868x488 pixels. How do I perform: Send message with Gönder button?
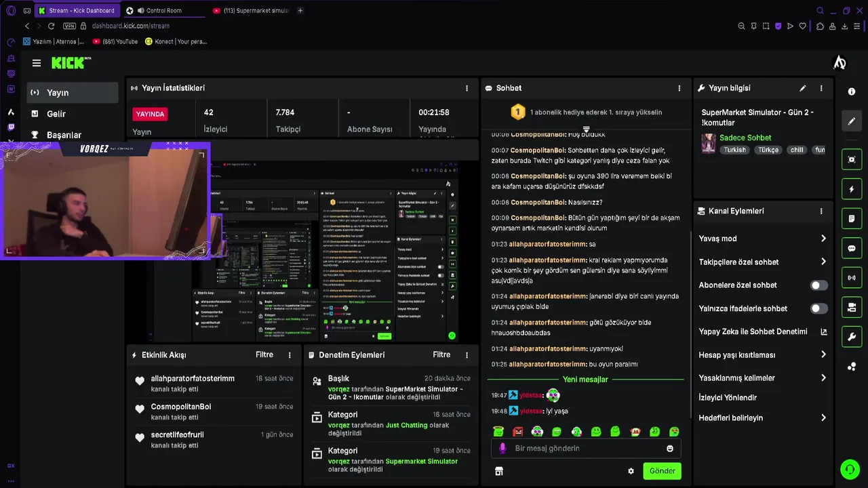[662, 471]
